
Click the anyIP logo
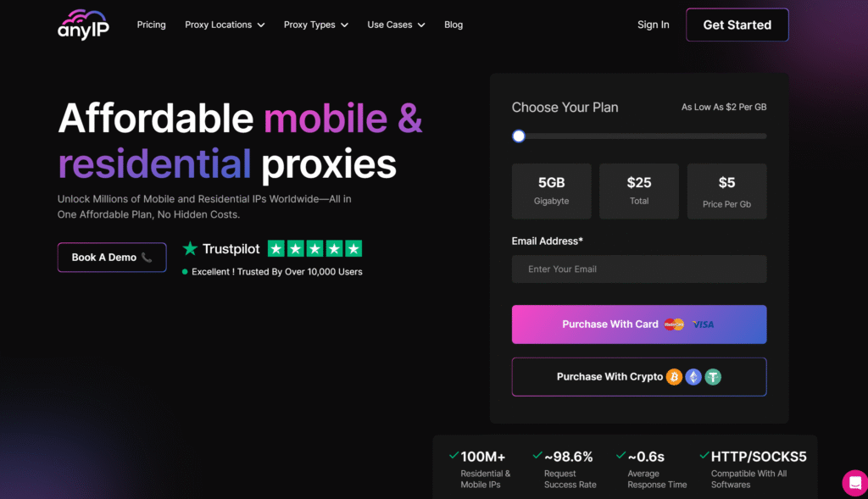click(83, 25)
